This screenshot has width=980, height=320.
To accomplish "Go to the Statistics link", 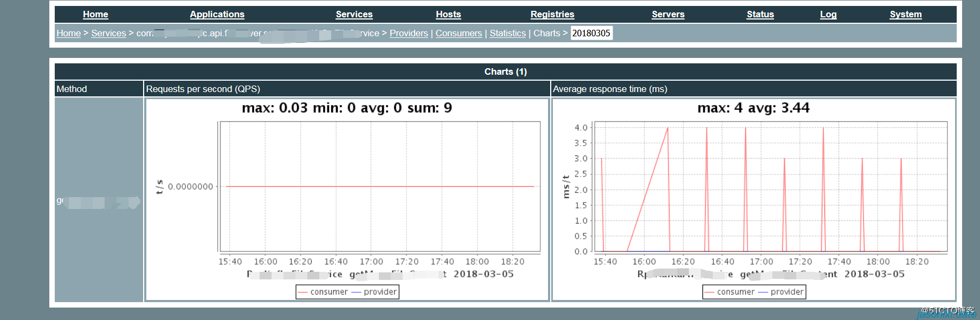I will click(x=507, y=34).
